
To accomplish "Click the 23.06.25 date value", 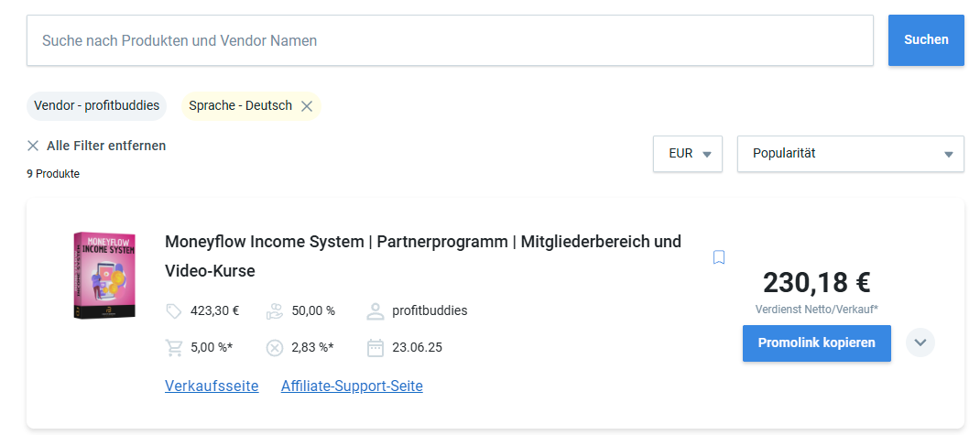I will [418, 347].
